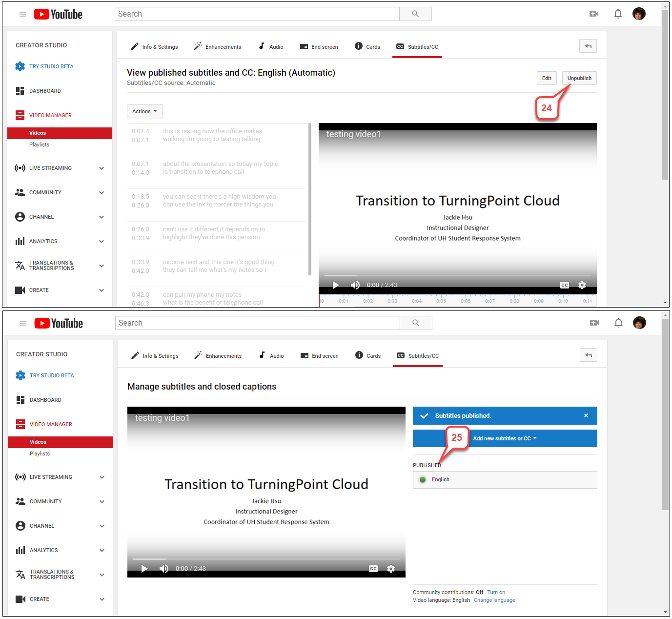Image resolution: width=672 pixels, height=619 pixels.
Task: Click the search magnifier button in lower screenshot
Action: pyautogui.click(x=416, y=323)
